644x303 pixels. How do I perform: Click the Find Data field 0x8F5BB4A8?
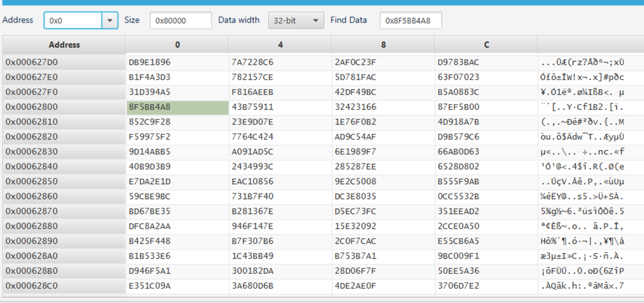[410, 20]
